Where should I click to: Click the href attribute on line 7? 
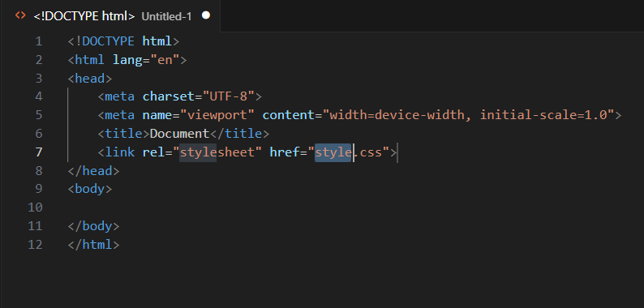click(x=285, y=152)
